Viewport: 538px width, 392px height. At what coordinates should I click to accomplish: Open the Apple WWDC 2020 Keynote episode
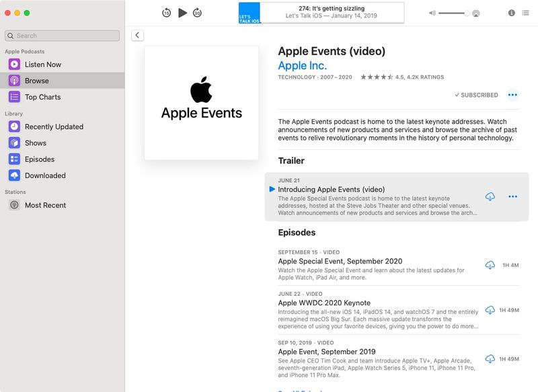pos(324,303)
